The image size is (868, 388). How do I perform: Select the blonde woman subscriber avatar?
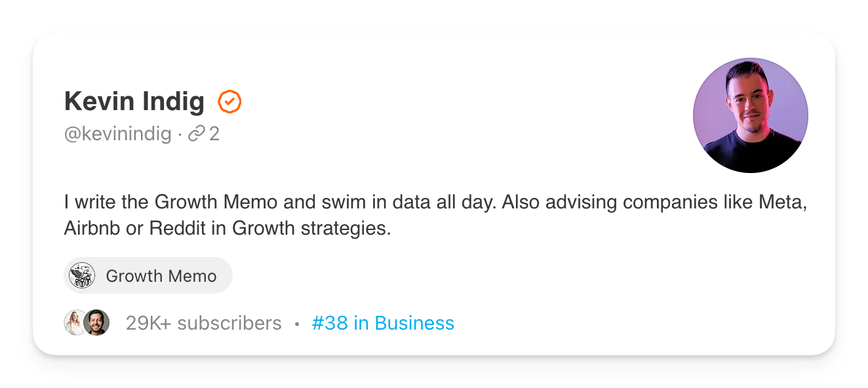tap(75, 322)
